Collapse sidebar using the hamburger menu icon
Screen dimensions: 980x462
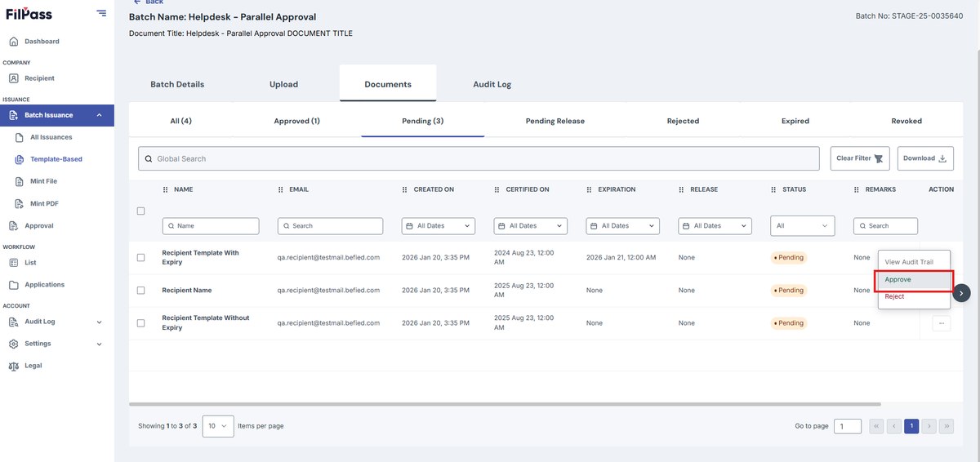(x=101, y=12)
